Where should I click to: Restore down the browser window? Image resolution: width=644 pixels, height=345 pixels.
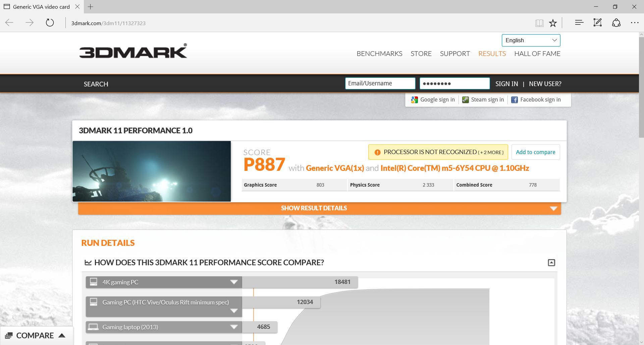615,7
